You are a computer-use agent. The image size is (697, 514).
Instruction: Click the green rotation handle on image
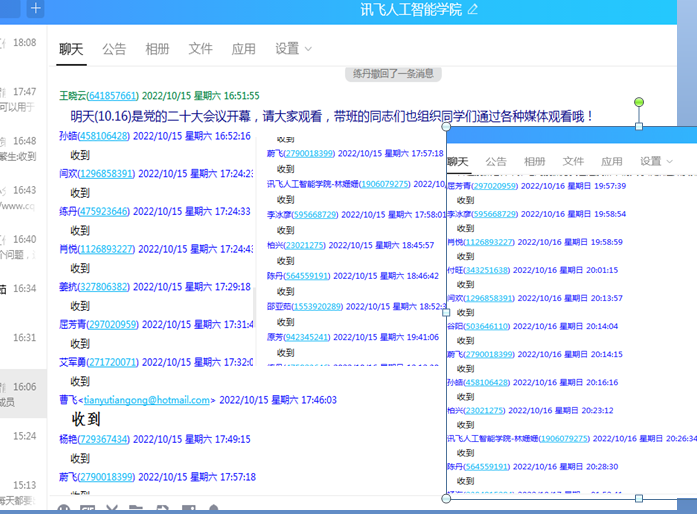coord(639,102)
